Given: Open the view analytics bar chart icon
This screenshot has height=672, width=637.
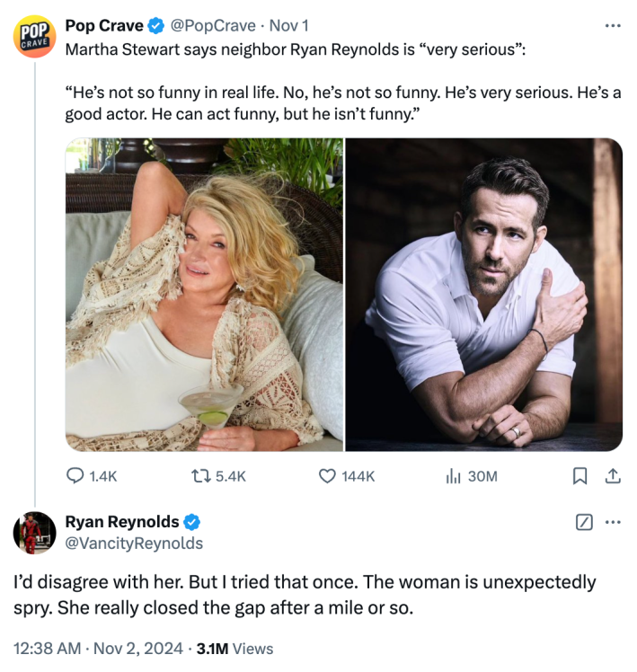Looking at the screenshot, I should pyautogui.click(x=453, y=476).
